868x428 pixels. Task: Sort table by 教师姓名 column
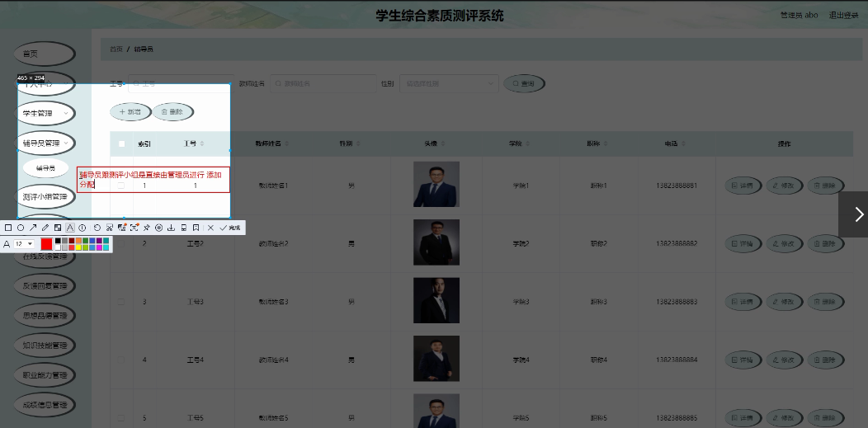coord(286,143)
